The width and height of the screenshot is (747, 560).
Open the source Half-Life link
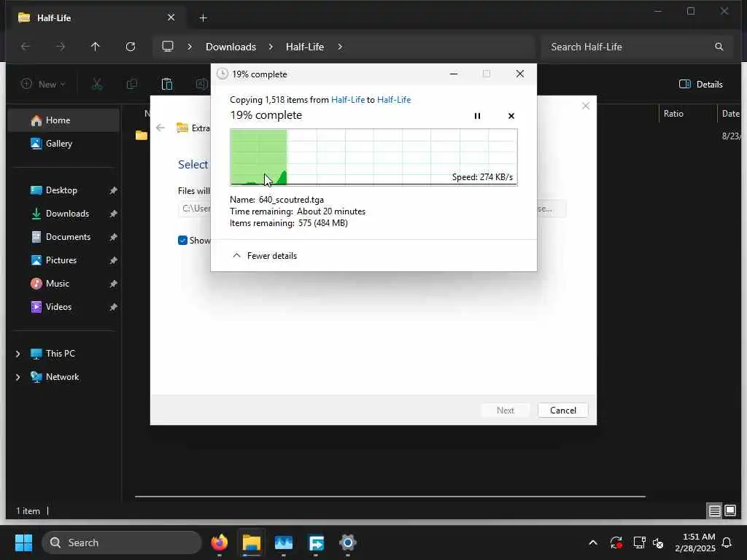[x=348, y=99]
